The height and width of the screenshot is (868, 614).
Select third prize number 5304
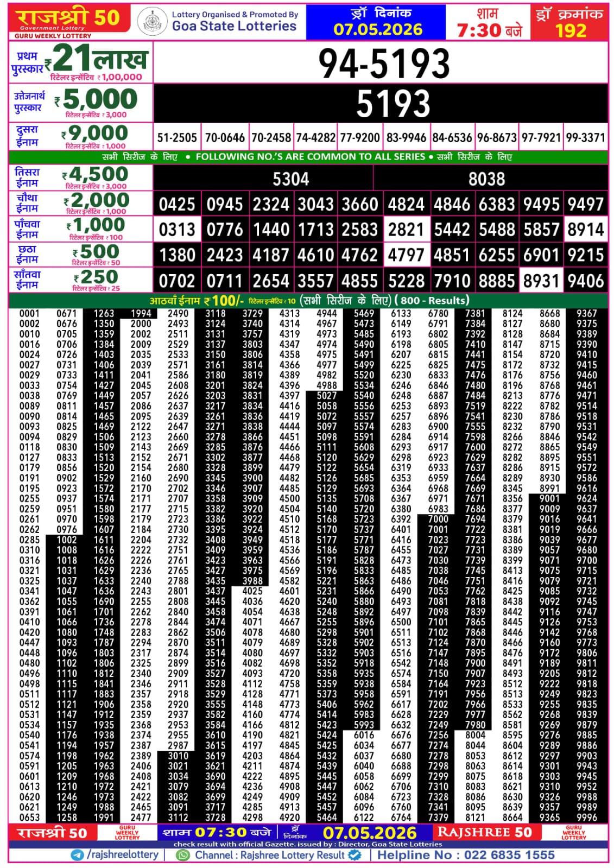290,179
